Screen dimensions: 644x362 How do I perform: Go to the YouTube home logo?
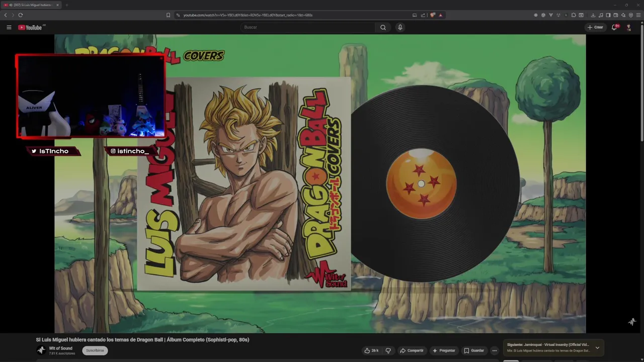[x=30, y=27]
